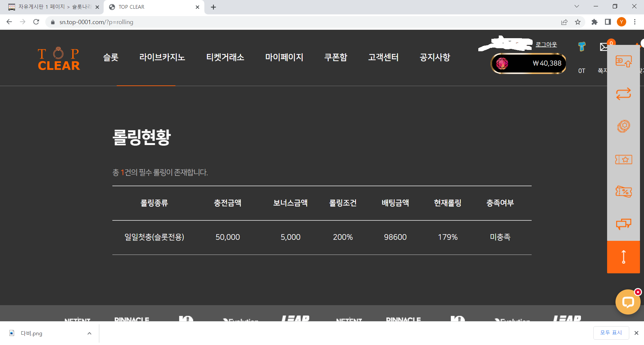Click the 배팅금액 column header

pyautogui.click(x=395, y=203)
